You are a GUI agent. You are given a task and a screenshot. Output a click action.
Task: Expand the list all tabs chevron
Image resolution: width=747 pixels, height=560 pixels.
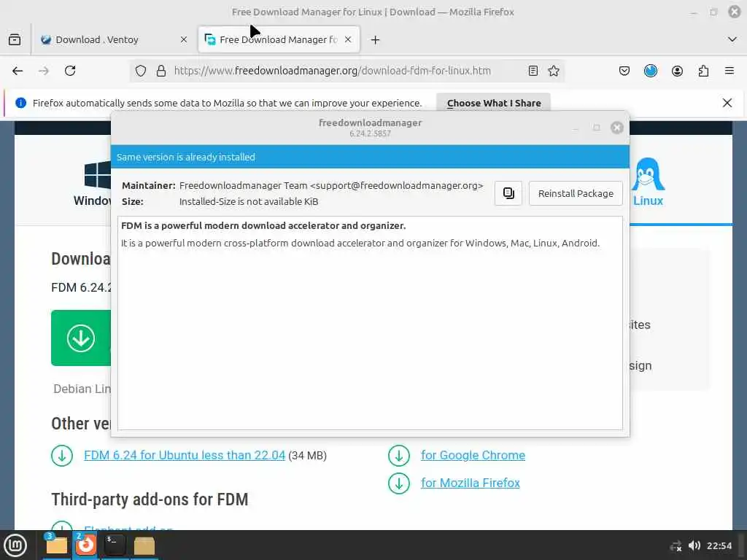click(x=732, y=39)
